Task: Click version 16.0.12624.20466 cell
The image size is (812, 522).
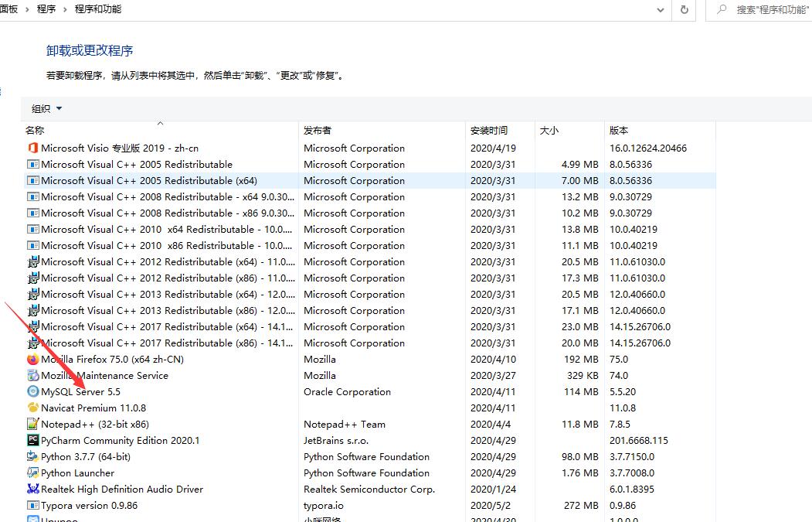Action: click(x=648, y=148)
